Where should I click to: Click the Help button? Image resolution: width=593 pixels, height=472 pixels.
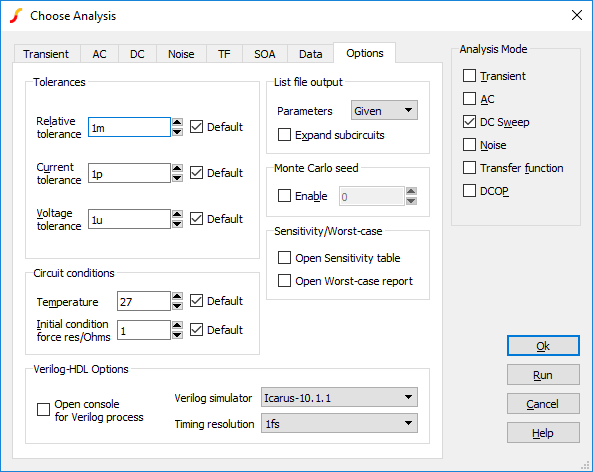point(543,433)
